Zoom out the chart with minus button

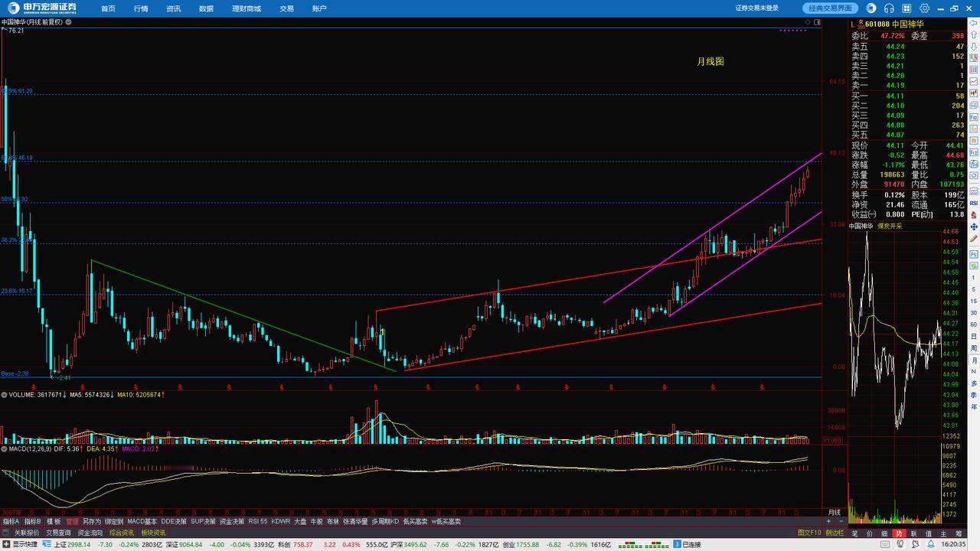(841, 521)
